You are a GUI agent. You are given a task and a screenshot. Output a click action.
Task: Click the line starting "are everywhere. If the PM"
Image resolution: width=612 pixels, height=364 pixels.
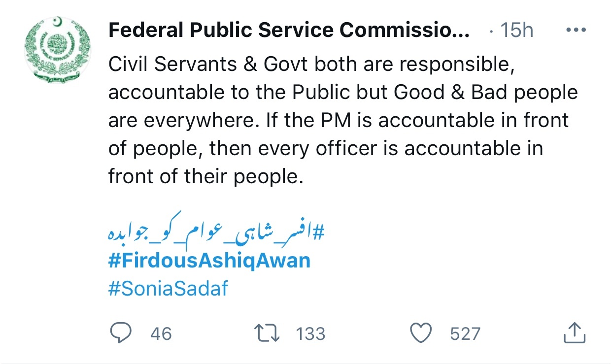(339, 121)
